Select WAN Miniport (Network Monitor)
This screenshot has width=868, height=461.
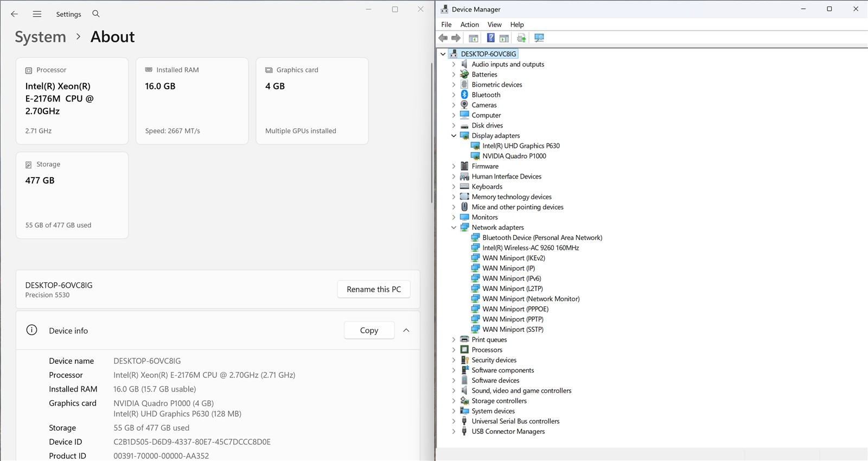click(x=531, y=299)
